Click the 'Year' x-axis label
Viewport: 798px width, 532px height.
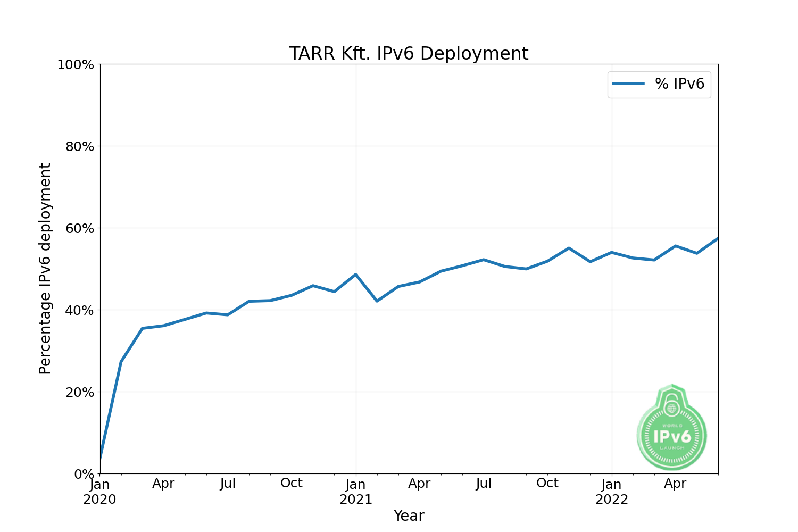(x=409, y=516)
